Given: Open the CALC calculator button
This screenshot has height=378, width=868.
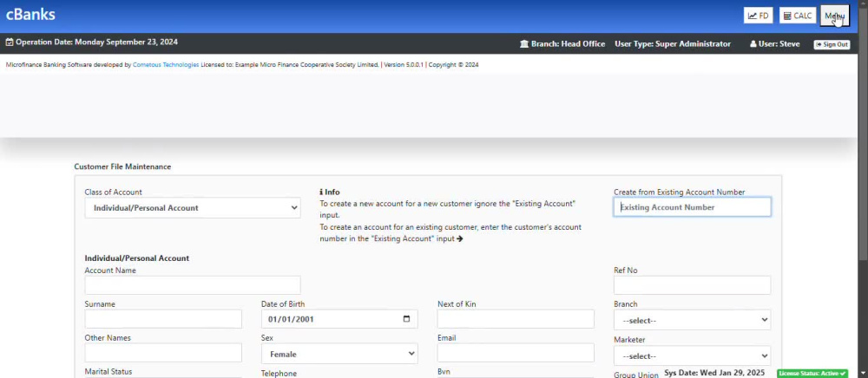Looking at the screenshot, I should 797,16.
